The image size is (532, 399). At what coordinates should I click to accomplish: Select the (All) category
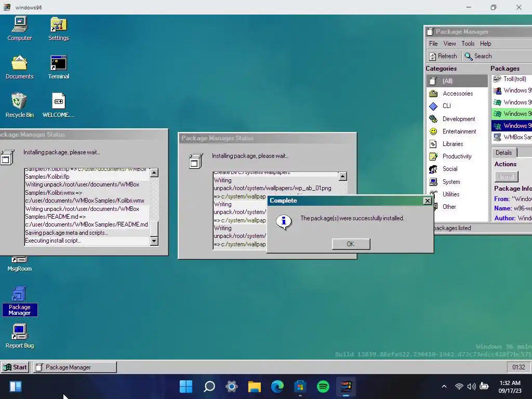[457, 81]
